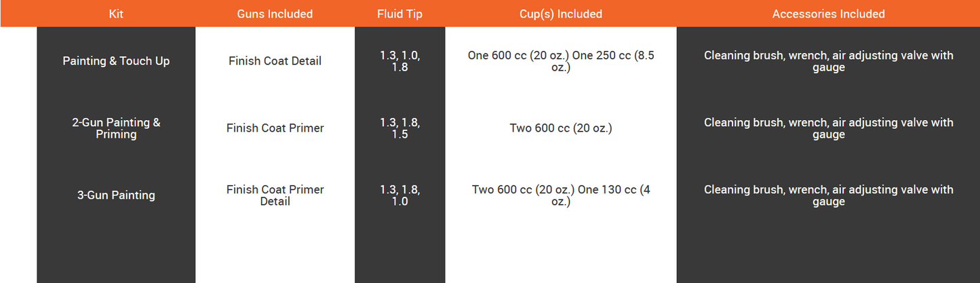
Task: Click the Kit column header
Action: [x=116, y=14]
